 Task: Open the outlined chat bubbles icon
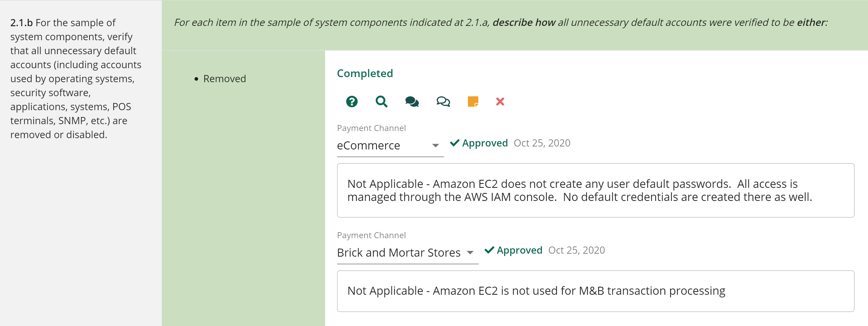[443, 102]
